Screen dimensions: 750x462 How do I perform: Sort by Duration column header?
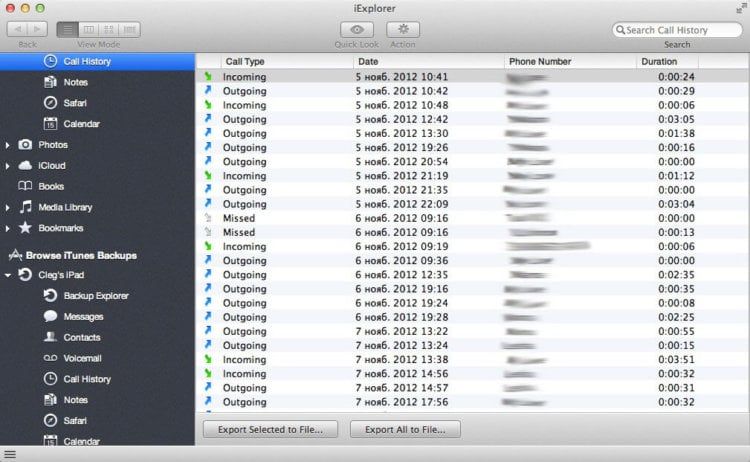coord(667,61)
